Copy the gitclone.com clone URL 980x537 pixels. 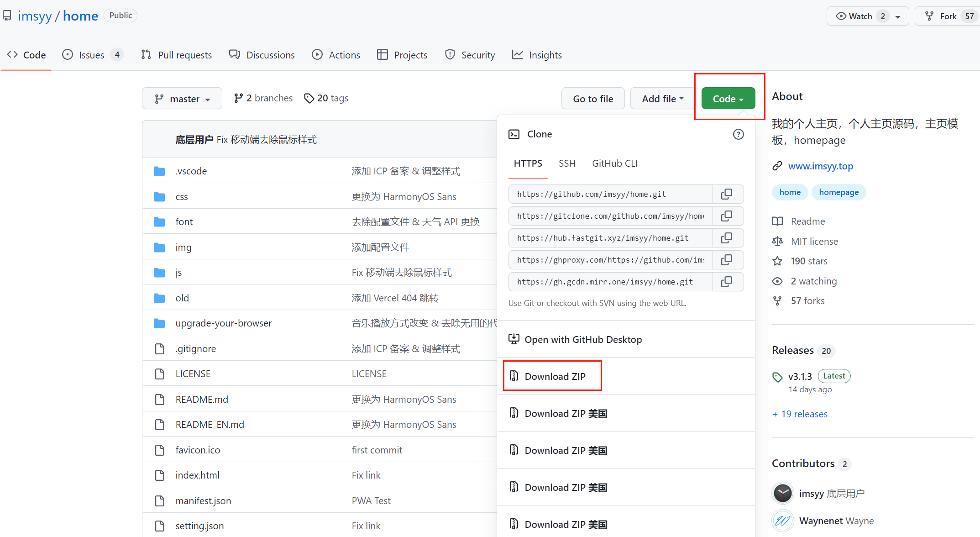click(x=726, y=216)
